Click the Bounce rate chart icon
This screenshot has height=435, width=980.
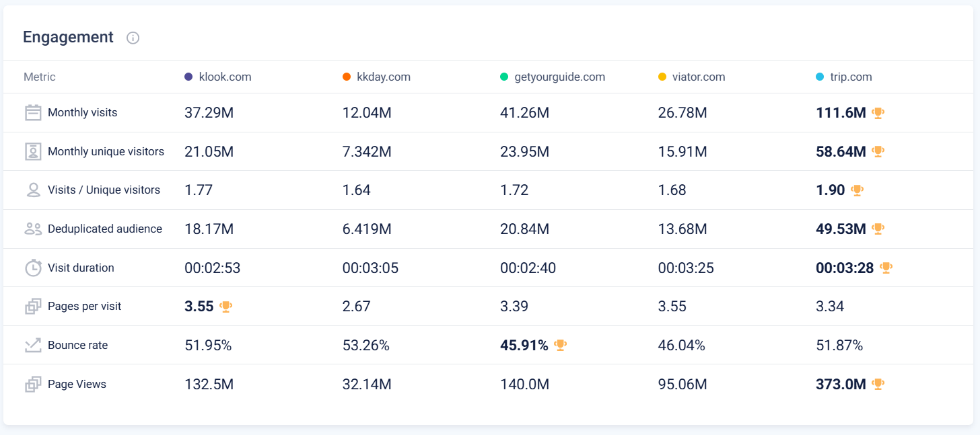(x=33, y=345)
